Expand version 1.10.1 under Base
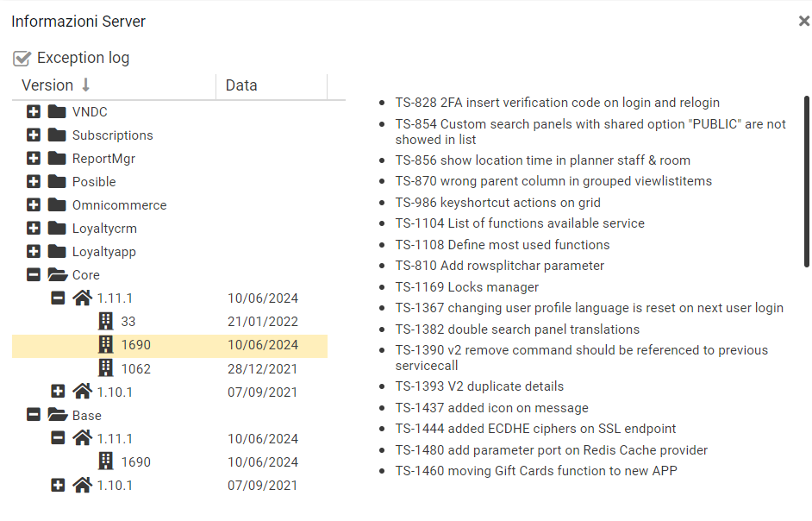Image resolution: width=812 pixels, height=521 pixels. [x=58, y=485]
